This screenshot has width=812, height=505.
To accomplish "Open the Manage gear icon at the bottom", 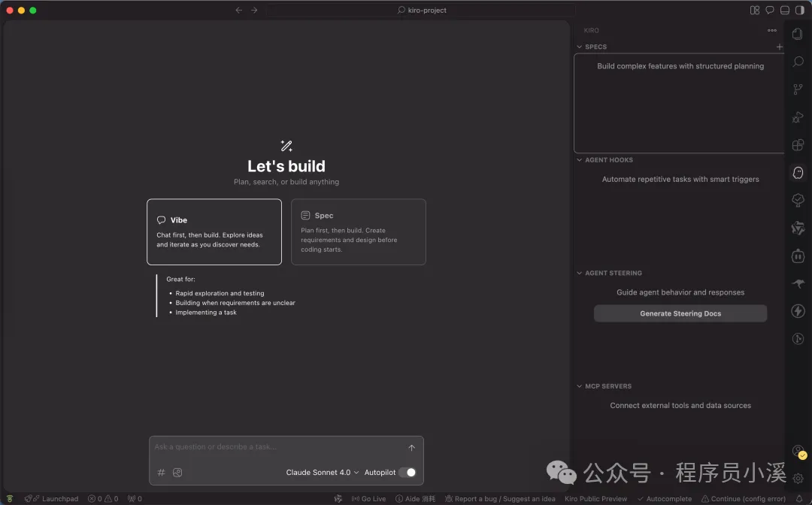I will tap(798, 479).
